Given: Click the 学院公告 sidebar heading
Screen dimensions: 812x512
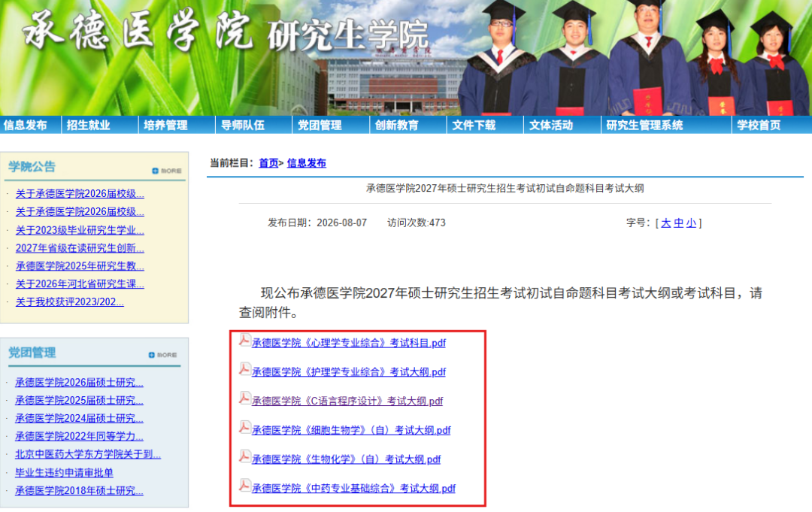Looking at the screenshot, I should [x=32, y=167].
